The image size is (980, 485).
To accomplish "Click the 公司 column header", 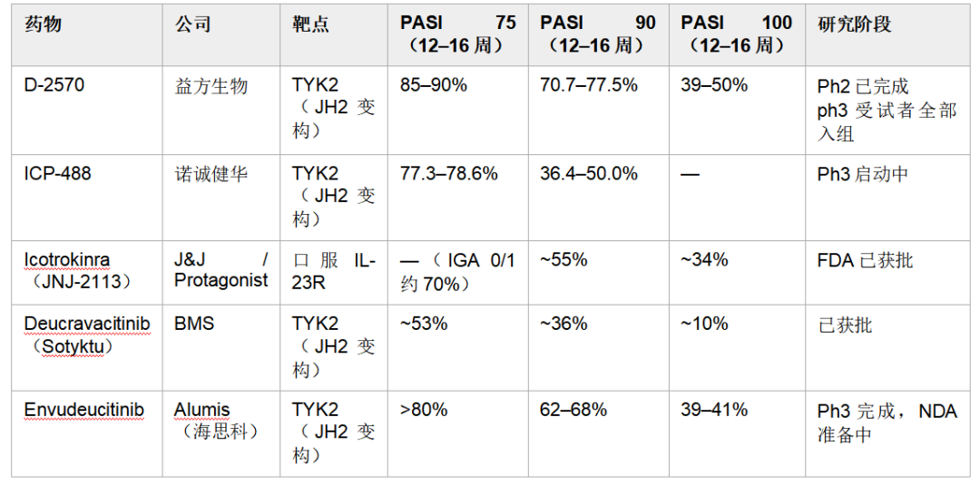I will (192, 24).
